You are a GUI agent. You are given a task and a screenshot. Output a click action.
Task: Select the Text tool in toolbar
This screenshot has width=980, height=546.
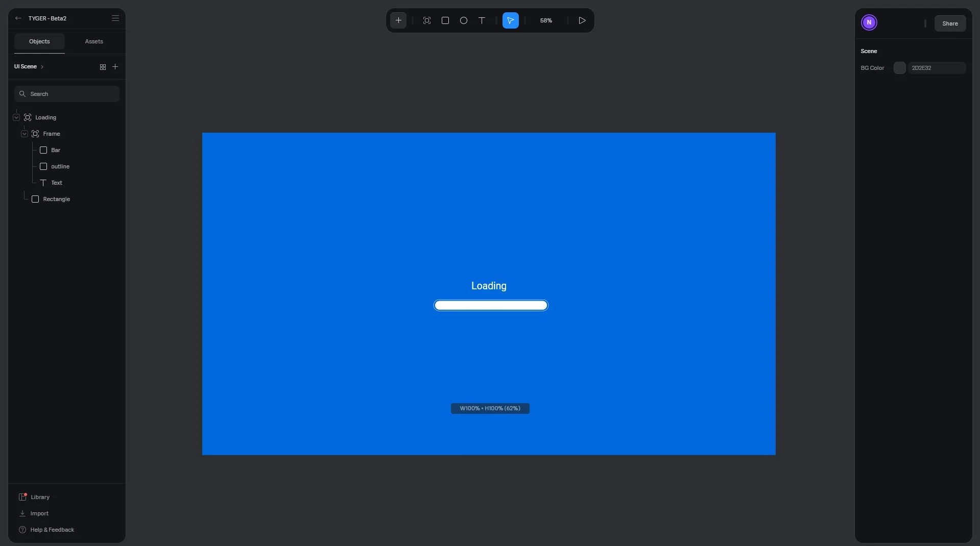tap(482, 20)
